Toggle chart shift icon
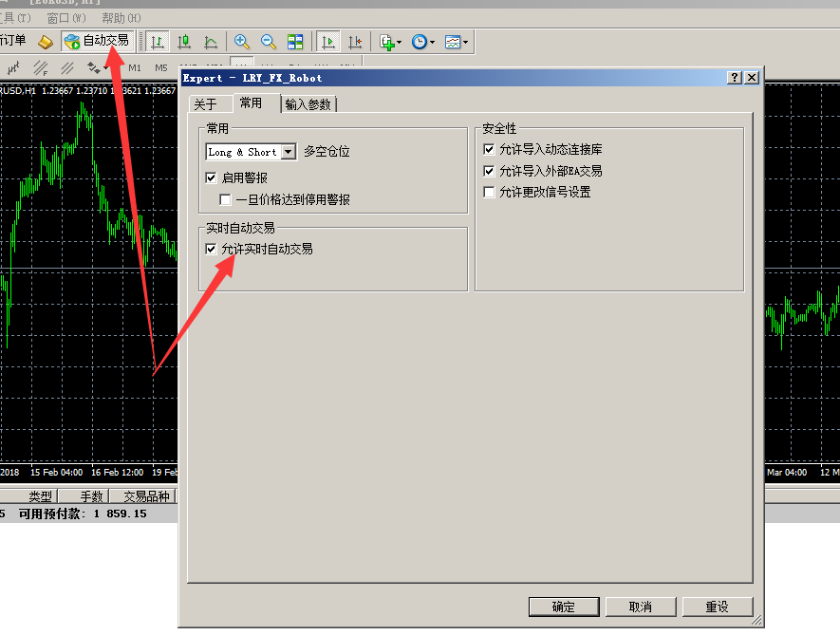 (355, 41)
